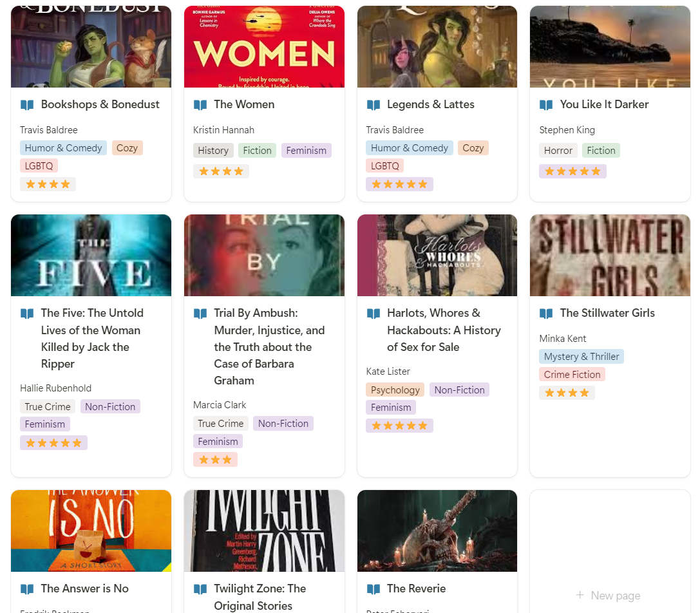Open the Harlots Whores Hackabouts cover image

click(437, 255)
